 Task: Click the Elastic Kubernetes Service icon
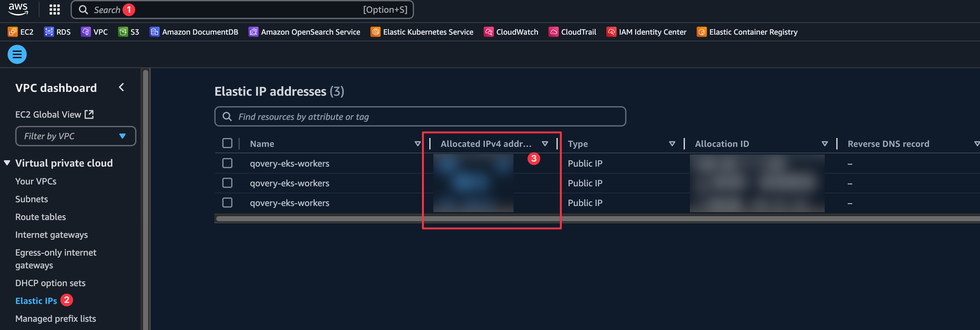(x=376, y=32)
